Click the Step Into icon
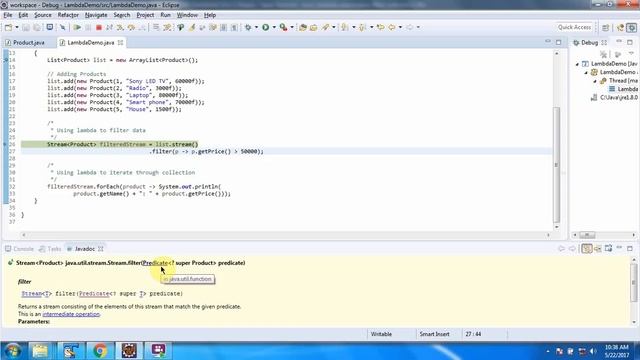Screen dimensions: 640x360 click(120, 27)
